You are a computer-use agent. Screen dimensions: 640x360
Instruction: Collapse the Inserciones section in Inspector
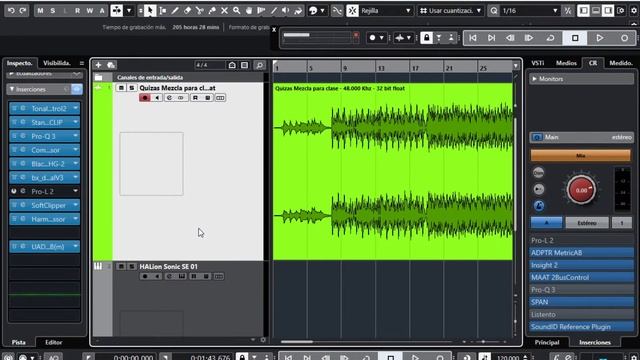point(12,89)
